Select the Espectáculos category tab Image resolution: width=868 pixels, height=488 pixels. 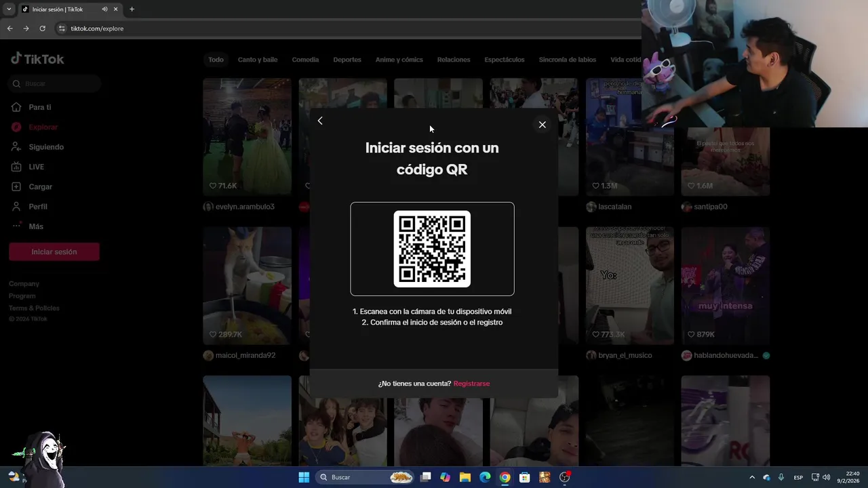505,60
